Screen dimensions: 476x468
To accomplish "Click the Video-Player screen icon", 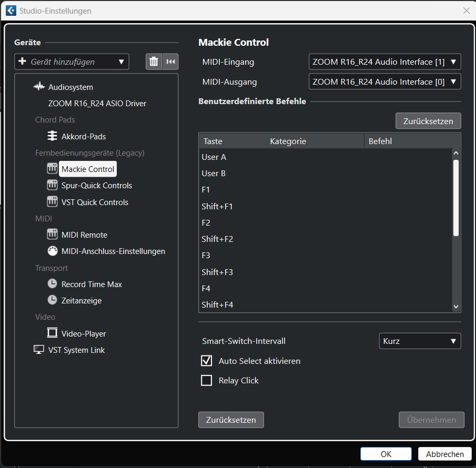I will point(53,333).
